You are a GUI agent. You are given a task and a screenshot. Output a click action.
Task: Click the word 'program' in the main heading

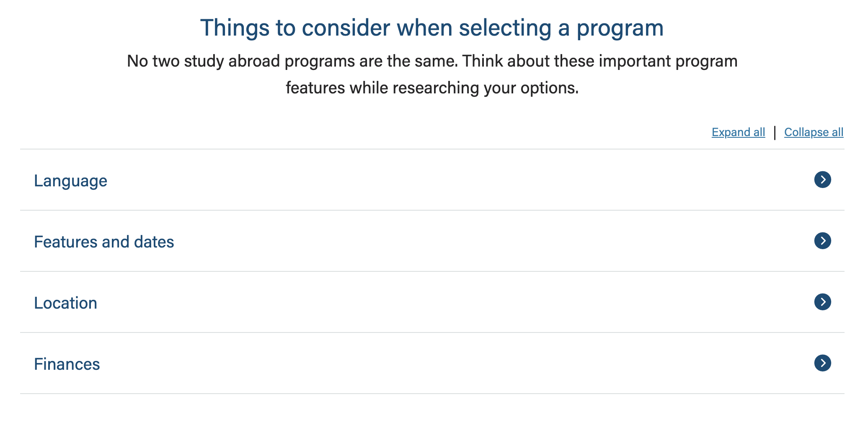tap(620, 28)
